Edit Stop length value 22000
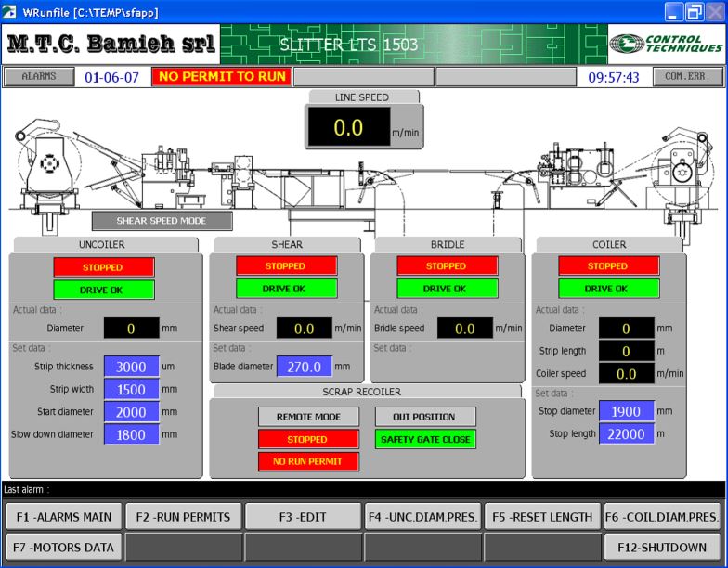Image resolution: width=728 pixels, height=568 pixels. coord(626,434)
